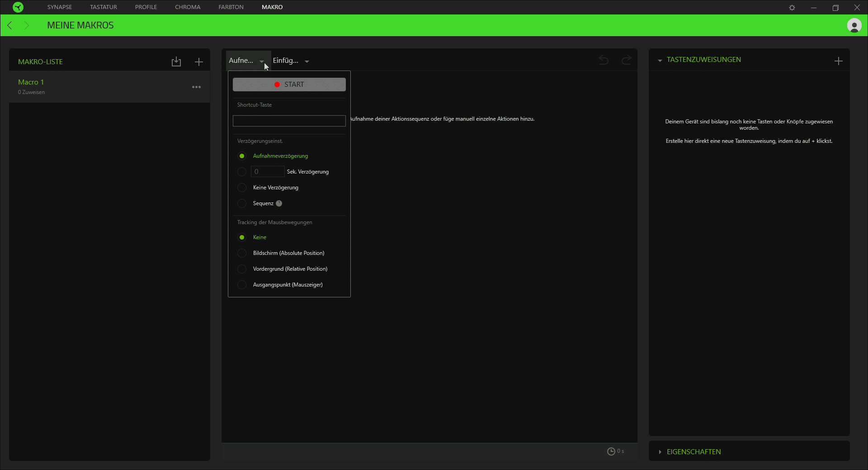The image size is (868, 470).
Task: Open settings via the gear icon
Action: click(x=792, y=8)
